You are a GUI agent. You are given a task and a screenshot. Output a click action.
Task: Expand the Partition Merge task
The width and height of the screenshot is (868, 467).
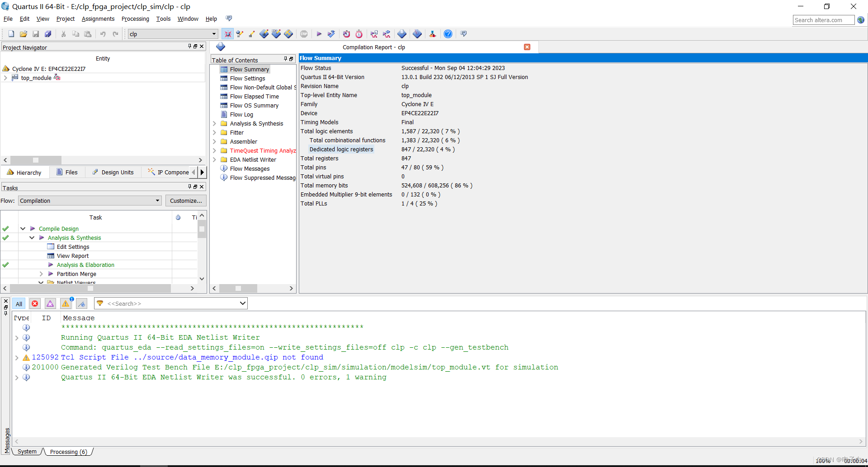[41, 274]
